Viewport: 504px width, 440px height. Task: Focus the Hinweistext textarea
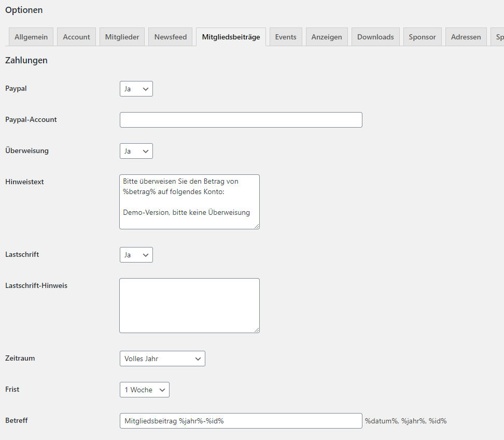click(x=189, y=202)
